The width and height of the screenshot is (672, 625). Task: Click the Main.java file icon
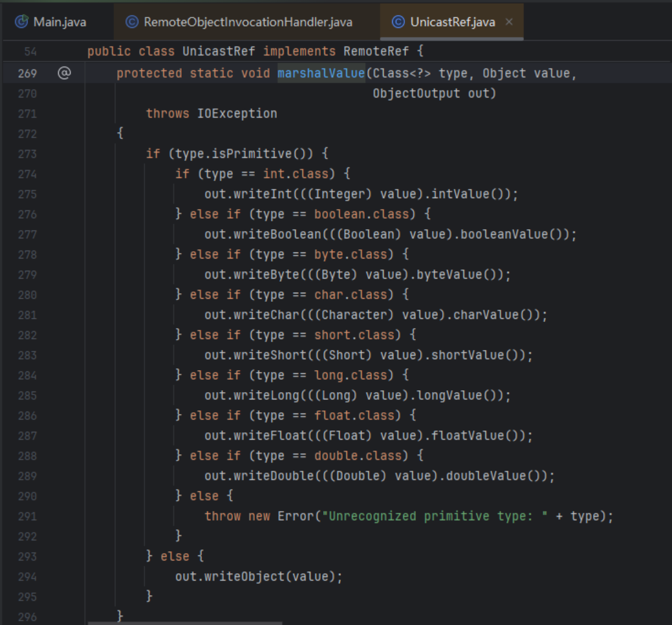[21, 23]
